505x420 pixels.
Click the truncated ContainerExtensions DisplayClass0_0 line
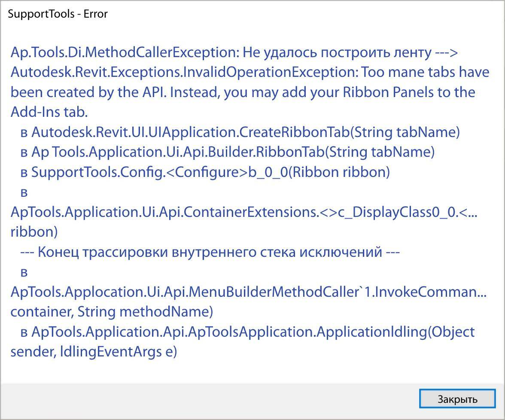click(x=243, y=212)
